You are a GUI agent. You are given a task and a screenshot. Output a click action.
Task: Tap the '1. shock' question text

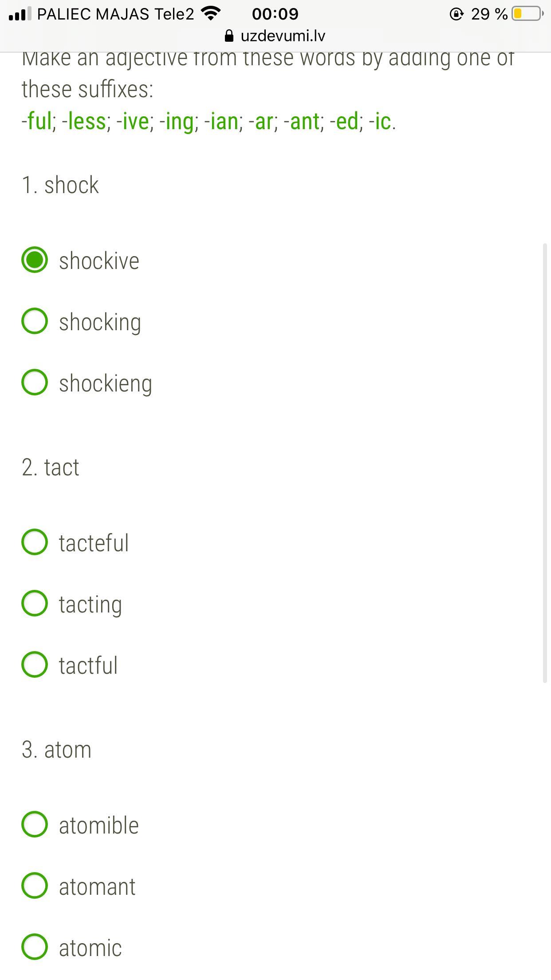tap(60, 185)
